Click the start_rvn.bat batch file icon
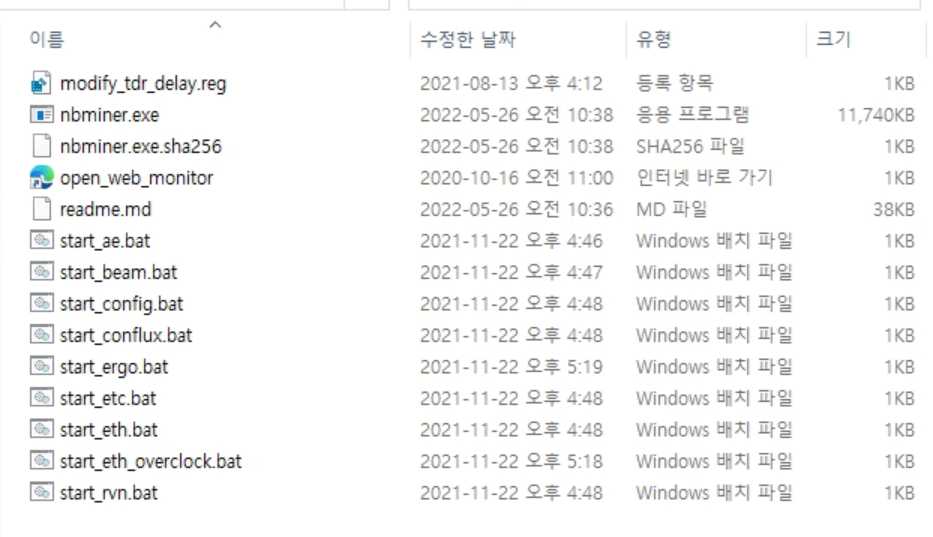933x537 pixels. coord(41,492)
